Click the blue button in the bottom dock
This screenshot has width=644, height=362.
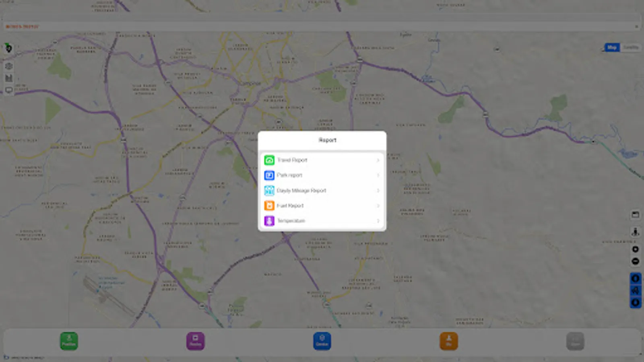click(322, 341)
